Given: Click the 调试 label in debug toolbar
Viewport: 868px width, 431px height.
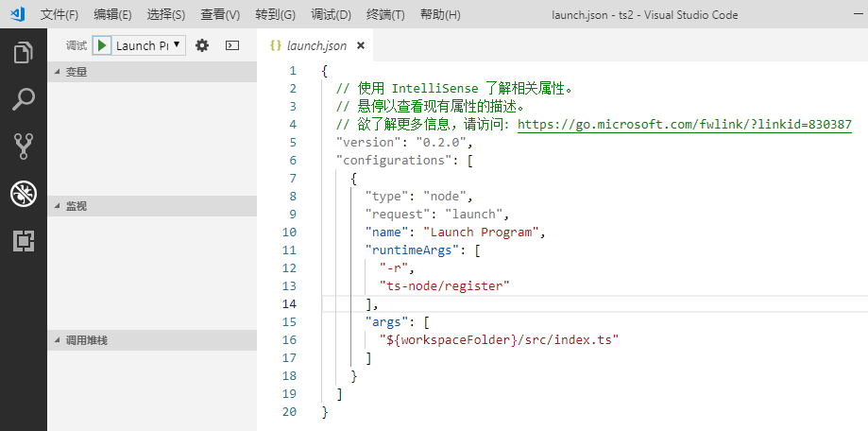Looking at the screenshot, I should (x=77, y=45).
